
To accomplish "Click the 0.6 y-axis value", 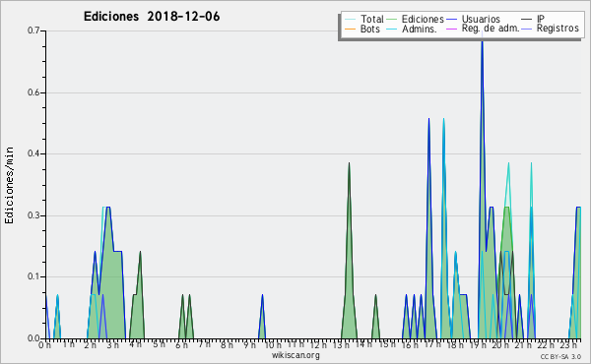I will pyautogui.click(x=33, y=92).
